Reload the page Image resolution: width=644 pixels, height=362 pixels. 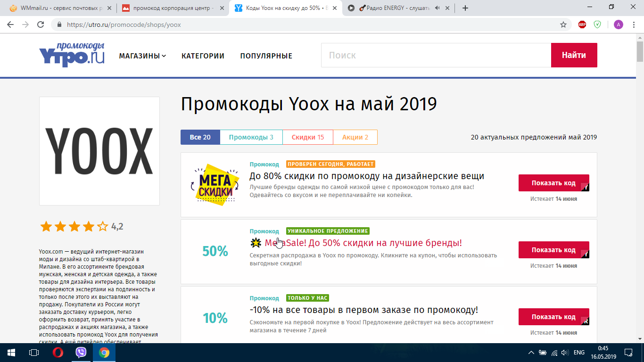click(41, 25)
